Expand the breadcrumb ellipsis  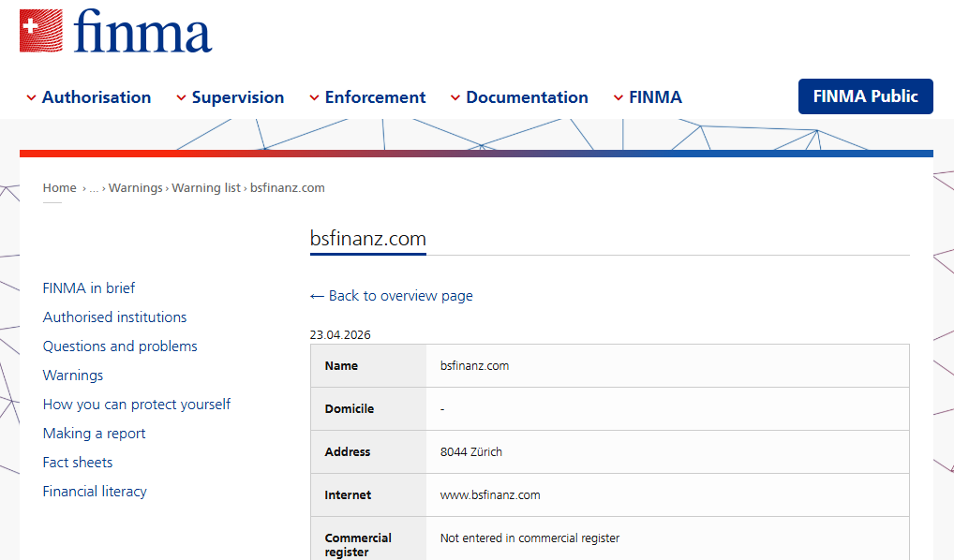pos(94,188)
